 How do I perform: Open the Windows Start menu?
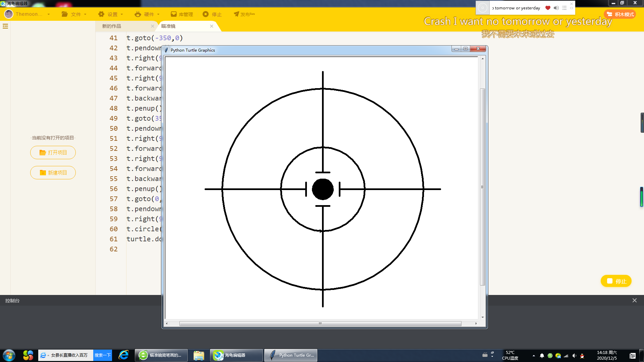point(9,355)
